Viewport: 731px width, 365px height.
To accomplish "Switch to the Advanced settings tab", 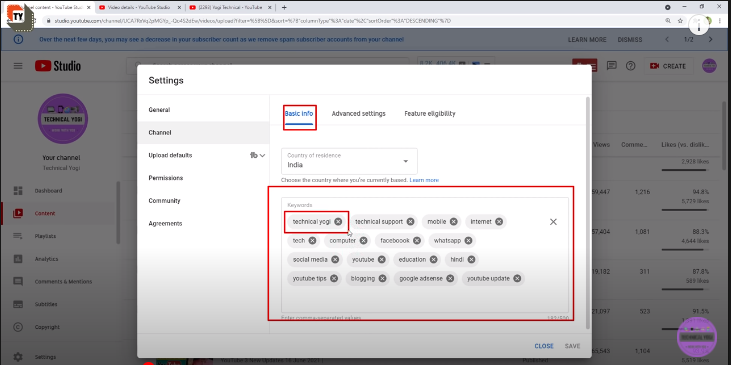I will (x=359, y=113).
